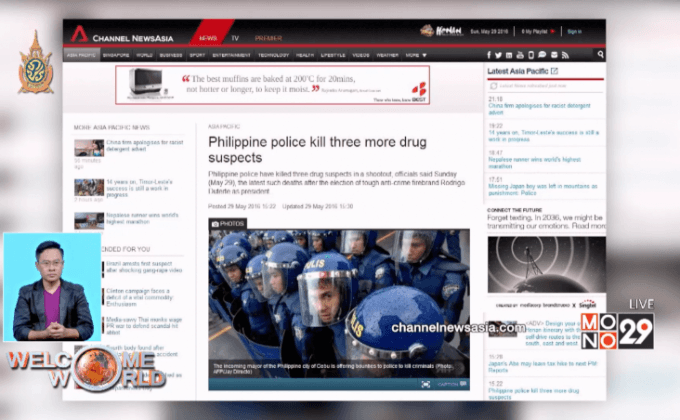Expand the MORE dropdown in navigation bar
Screen dimensions: 680x420
[x=416, y=55]
